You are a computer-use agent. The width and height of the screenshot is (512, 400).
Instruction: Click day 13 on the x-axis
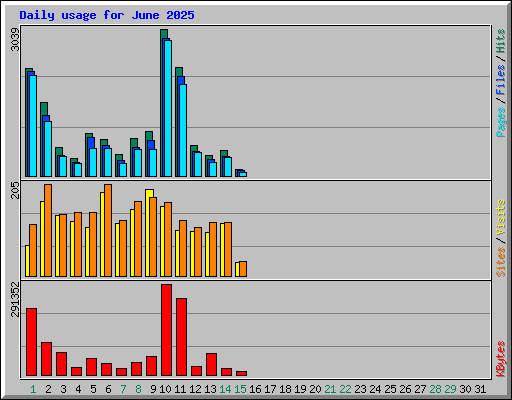(x=210, y=389)
